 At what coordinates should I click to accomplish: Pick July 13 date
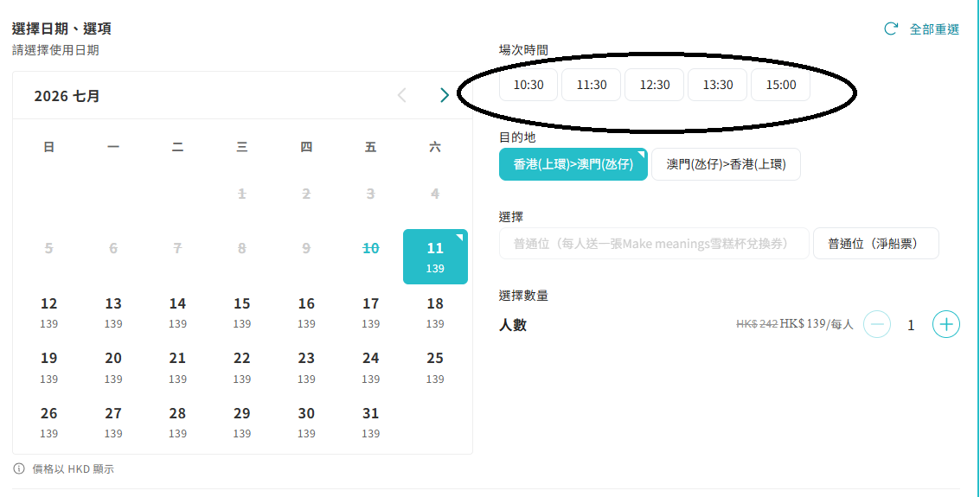(113, 311)
